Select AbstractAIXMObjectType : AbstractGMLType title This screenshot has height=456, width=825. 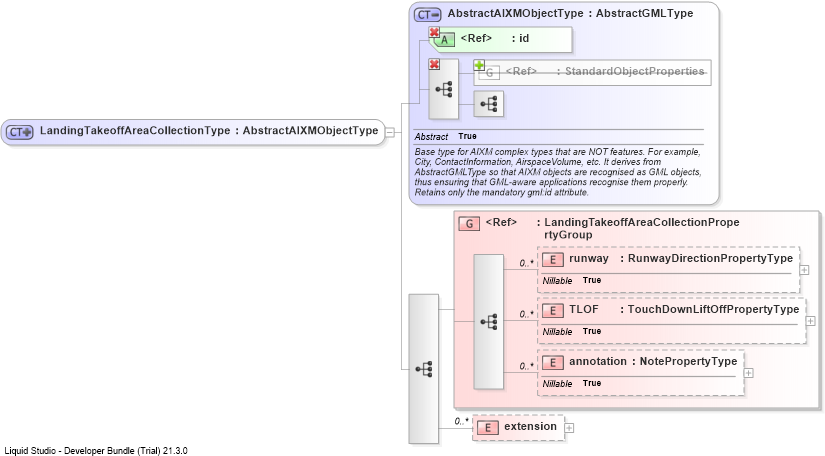coord(570,13)
